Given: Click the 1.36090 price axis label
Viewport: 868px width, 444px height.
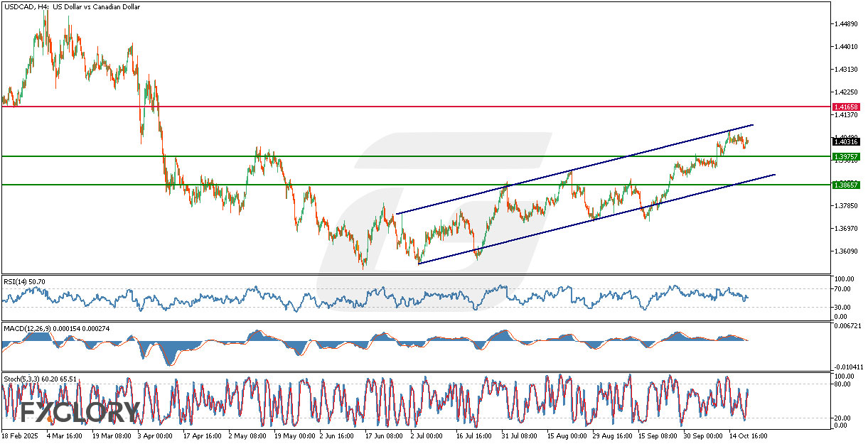Looking at the screenshot, I should [844, 251].
